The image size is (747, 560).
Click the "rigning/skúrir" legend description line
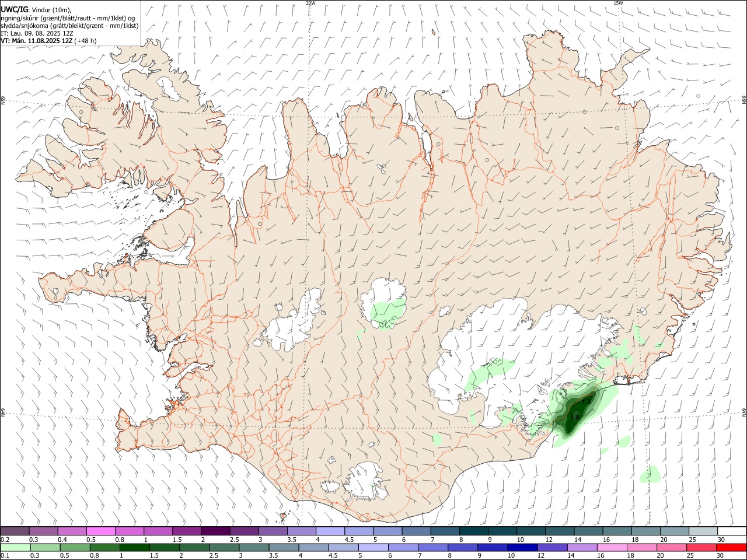point(68,18)
